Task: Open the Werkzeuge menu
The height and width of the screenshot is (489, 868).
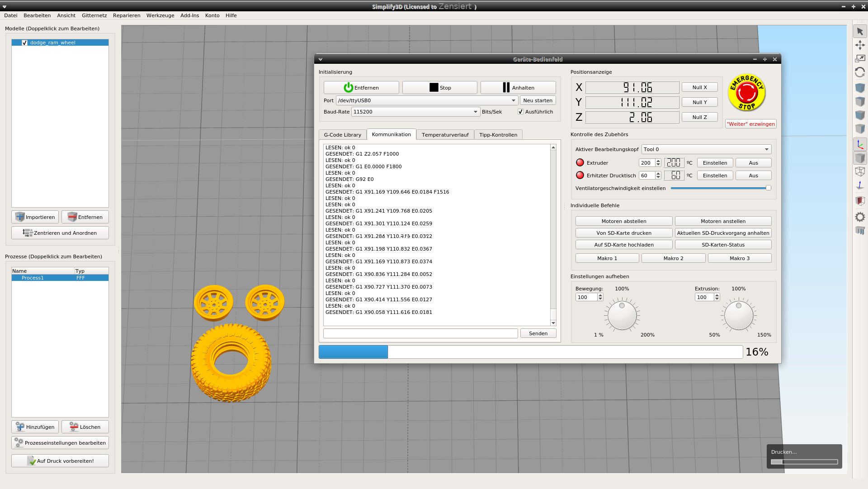Action: point(160,15)
